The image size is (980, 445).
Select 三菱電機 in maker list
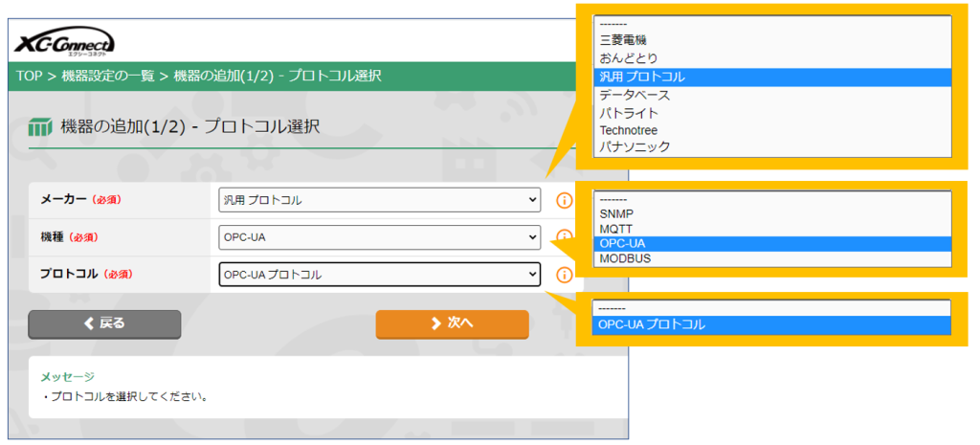(x=624, y=40)
